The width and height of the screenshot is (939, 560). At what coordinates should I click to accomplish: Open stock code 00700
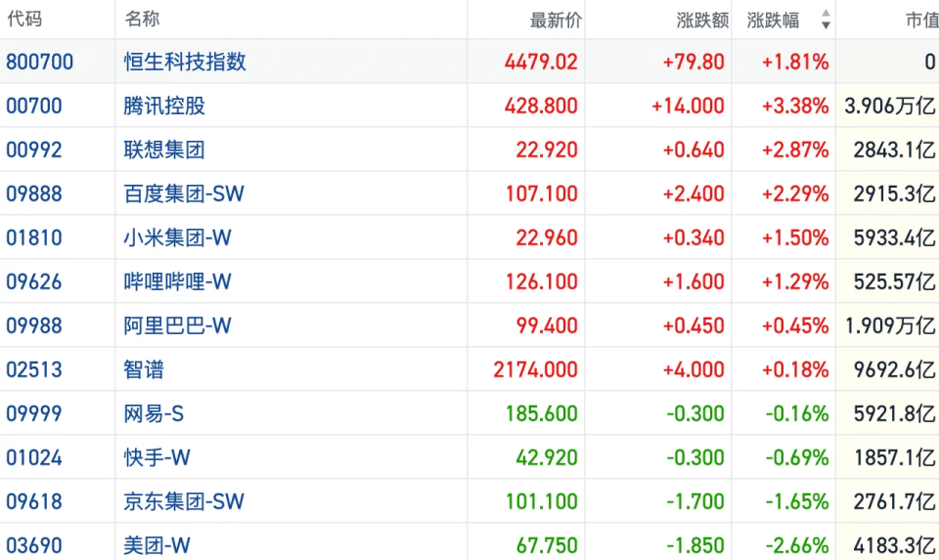34,106
